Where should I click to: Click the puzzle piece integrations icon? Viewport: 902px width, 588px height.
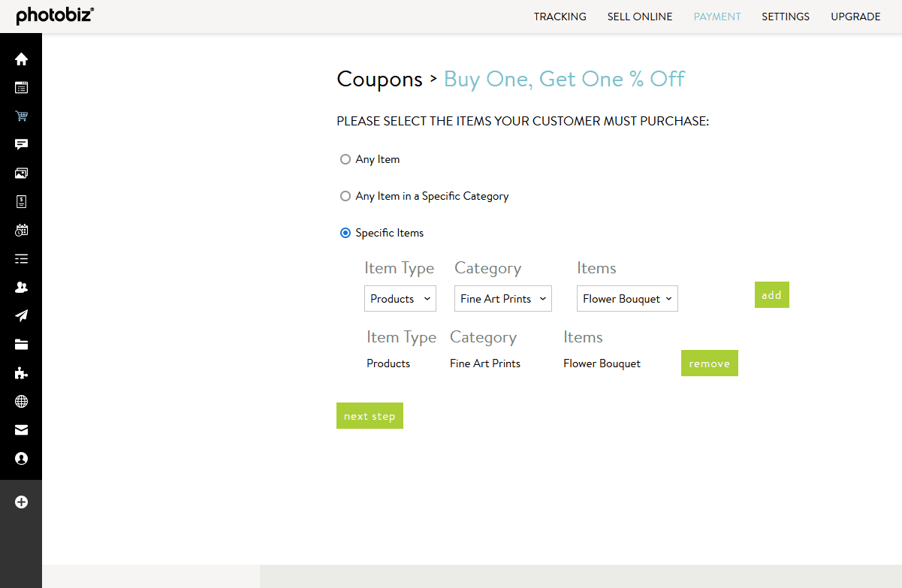coord(21,372)
